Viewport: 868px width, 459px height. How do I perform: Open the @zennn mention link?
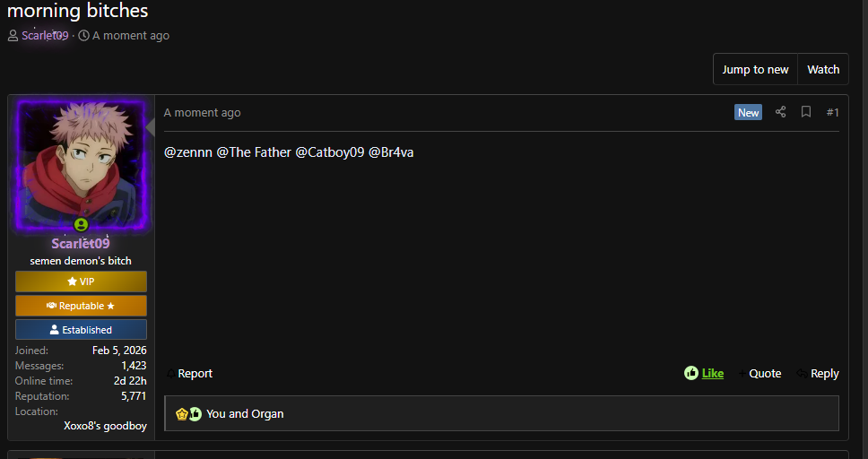coord(188,152)
